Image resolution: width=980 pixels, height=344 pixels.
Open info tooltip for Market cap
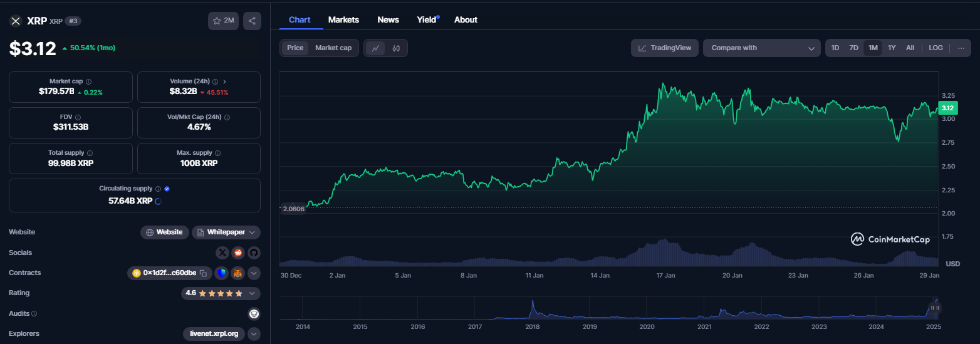pos(88,81)
